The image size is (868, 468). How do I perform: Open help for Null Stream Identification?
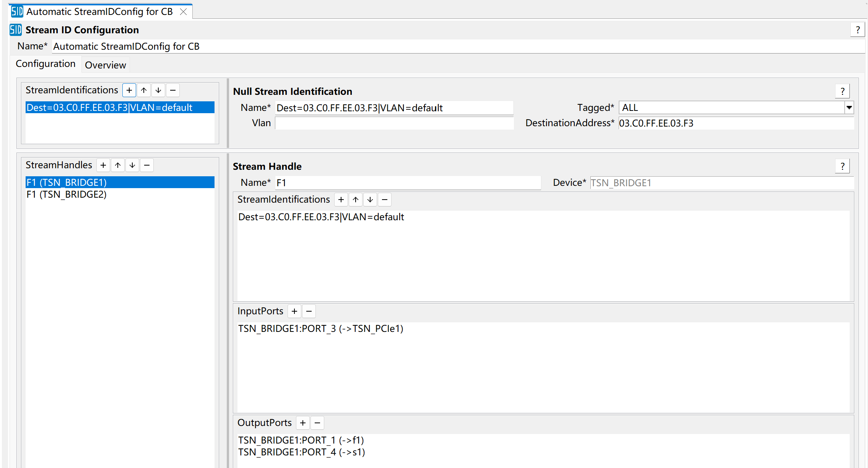(x=842, y=91)
